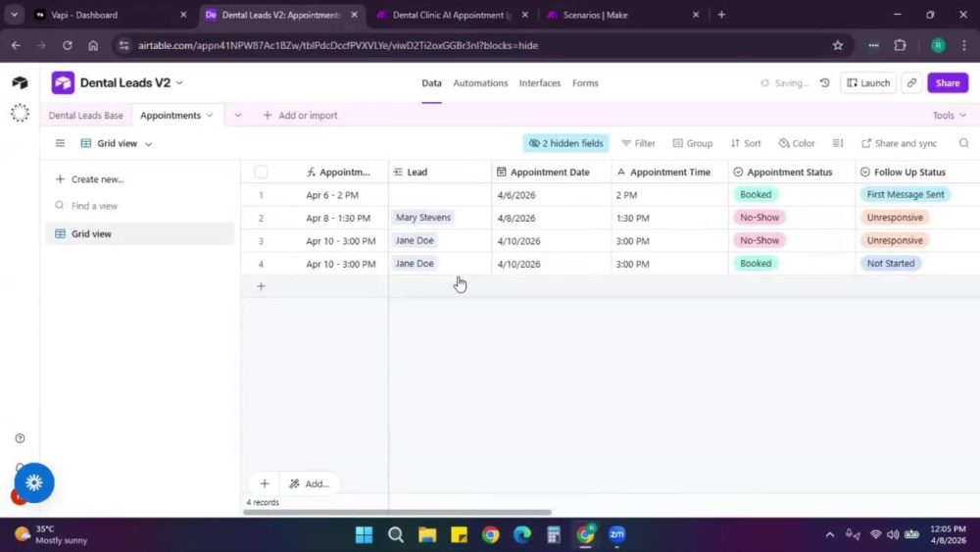Click the Mary Stevens lead cell
This screenshot has width=980, height=552.
coord(440,218)
